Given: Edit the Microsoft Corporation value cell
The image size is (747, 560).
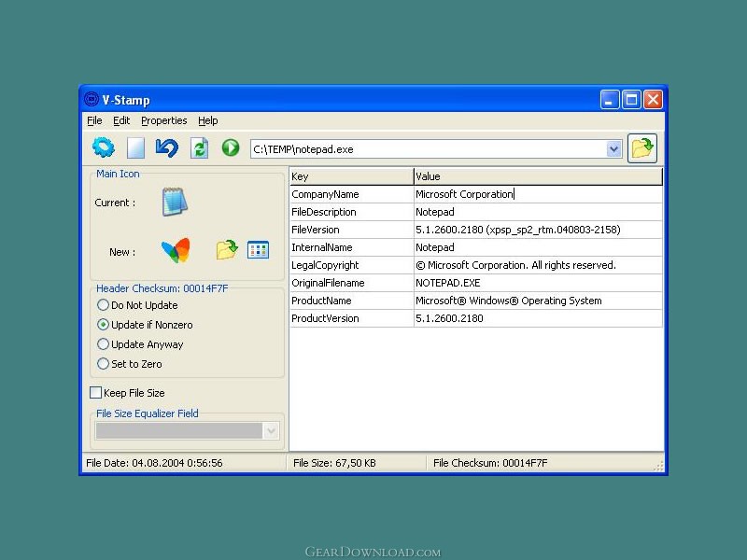Looking at the screenshot, I should (x=539, y=194).
